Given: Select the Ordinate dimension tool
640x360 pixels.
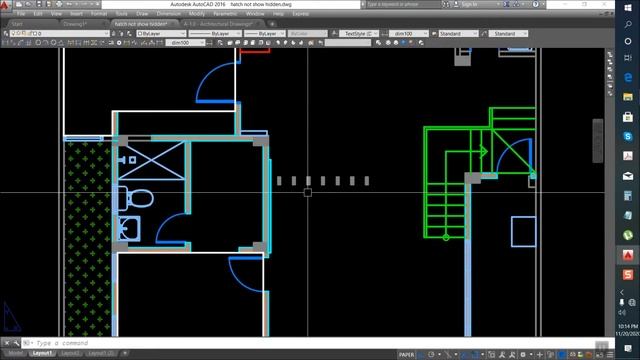Looking at the screenshot, I should 28,43.
